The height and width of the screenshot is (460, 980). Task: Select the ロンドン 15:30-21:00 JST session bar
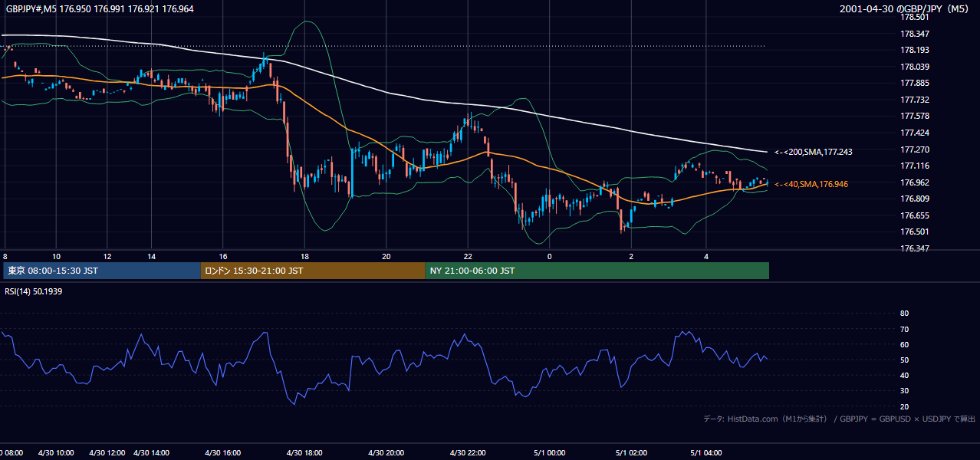click(x=313, y=271)
